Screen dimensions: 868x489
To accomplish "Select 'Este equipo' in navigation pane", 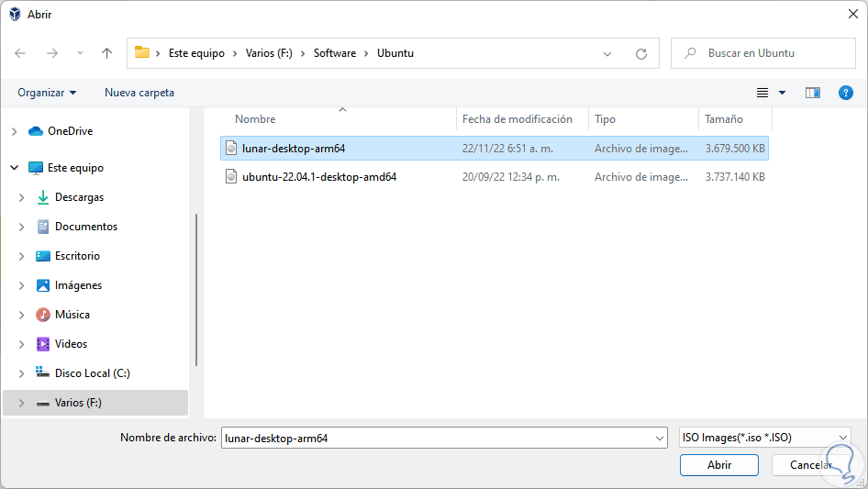I will pyautogui.click(x=75, y=168).
